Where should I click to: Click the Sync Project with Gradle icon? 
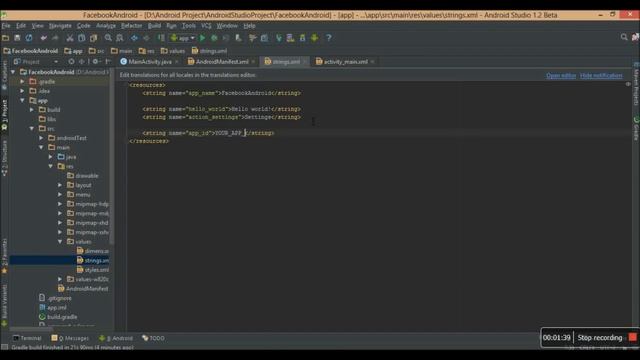tap(279, 38)
